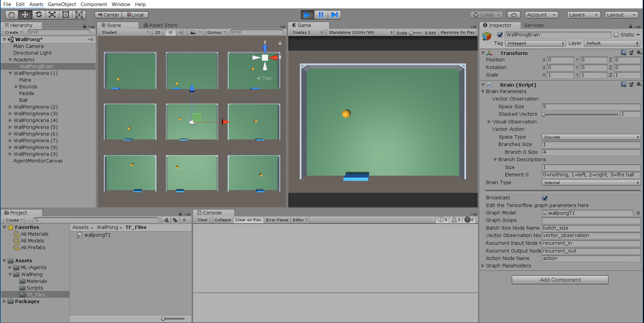Select the Hand tool in toolbar
Screen dimensions: 644x323
[11, 15]
